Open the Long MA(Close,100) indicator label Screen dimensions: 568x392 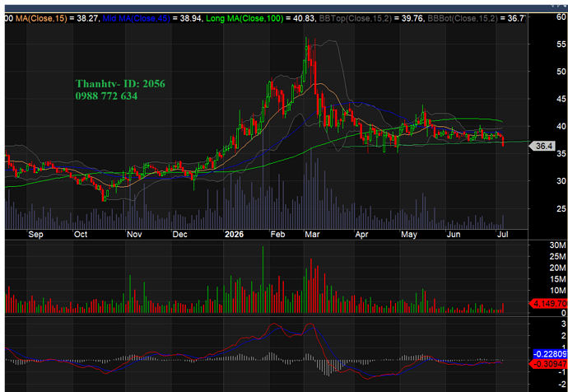(244, 18)
